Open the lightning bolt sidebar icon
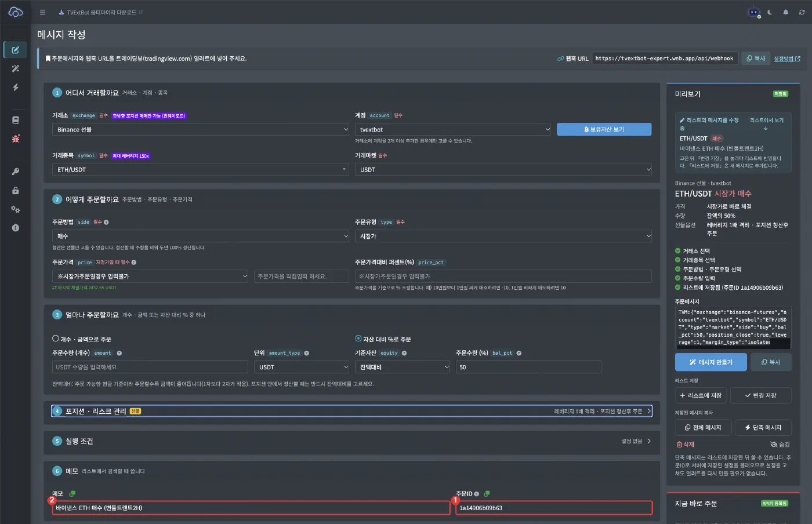This screenshot has height=524, width=812. (x=16, y=87)
